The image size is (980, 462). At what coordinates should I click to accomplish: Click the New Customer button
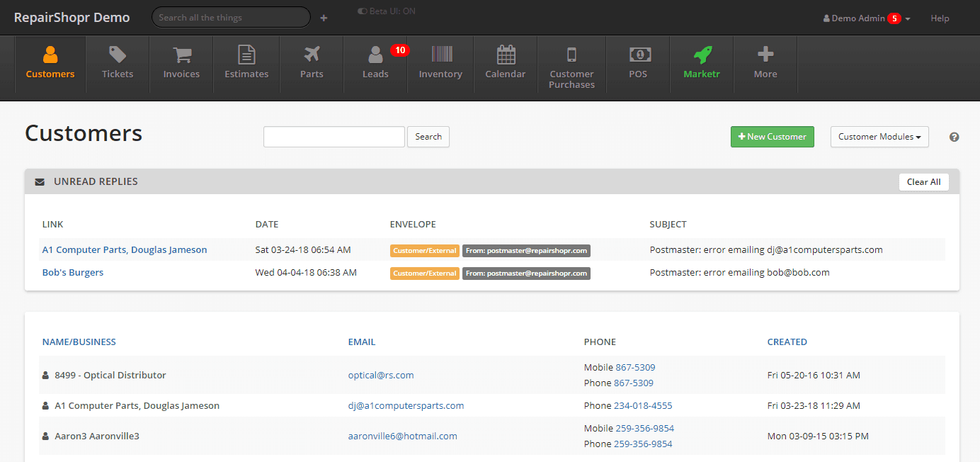[x=772, y=137]
